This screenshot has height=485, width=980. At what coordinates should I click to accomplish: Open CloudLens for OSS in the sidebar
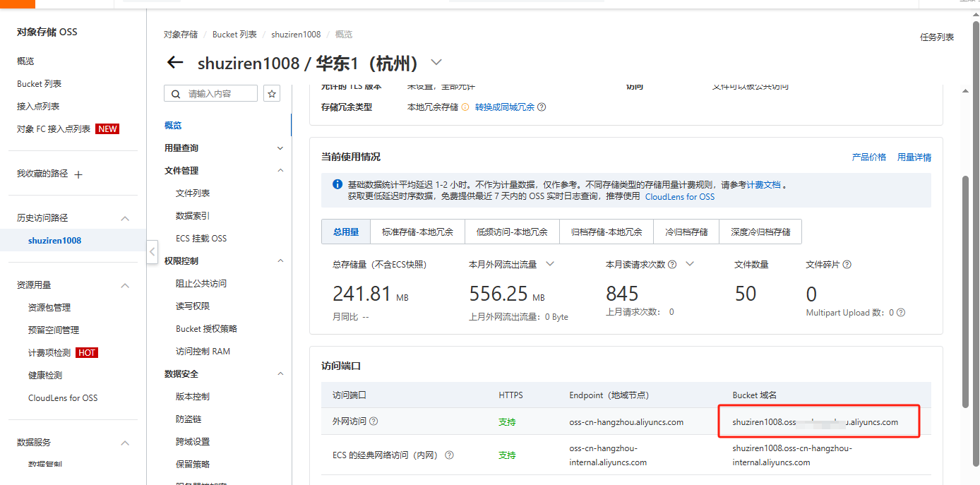[63, 398]
